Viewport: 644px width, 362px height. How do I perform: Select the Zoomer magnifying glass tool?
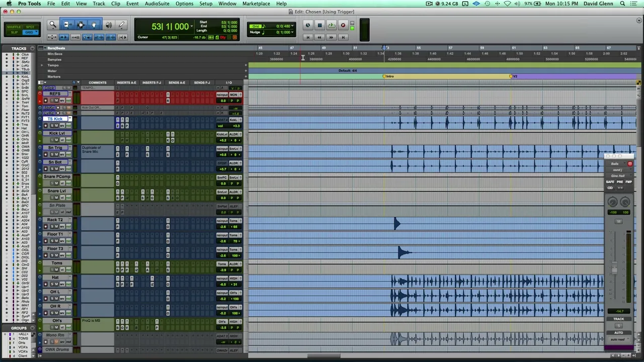point(52,25)
